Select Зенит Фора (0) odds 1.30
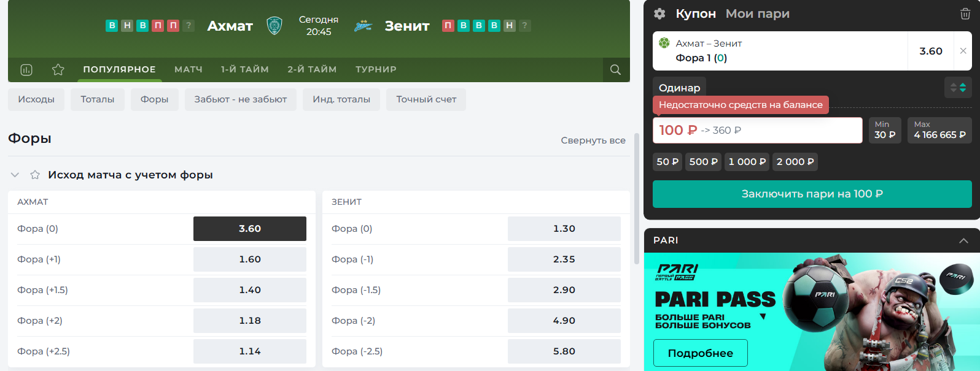This screenshot has height=371, width=980. point(564,229)
